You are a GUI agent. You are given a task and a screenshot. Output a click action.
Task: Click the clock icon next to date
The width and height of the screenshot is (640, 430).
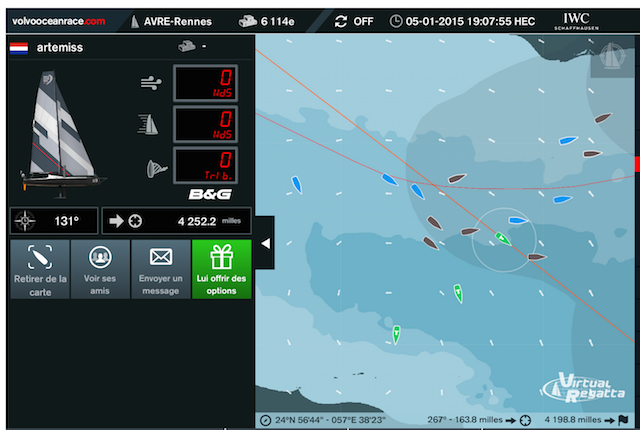[x=397, y=20]
